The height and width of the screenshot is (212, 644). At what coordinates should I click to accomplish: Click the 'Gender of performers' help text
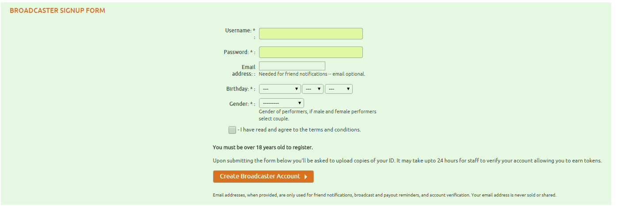pos(318,115)
